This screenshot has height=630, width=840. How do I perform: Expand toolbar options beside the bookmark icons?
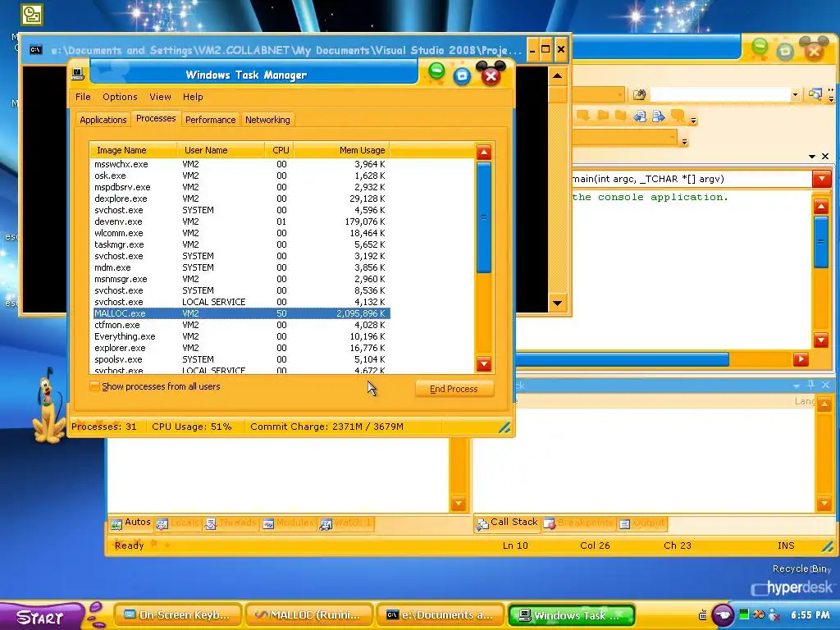tap(693, 121)
